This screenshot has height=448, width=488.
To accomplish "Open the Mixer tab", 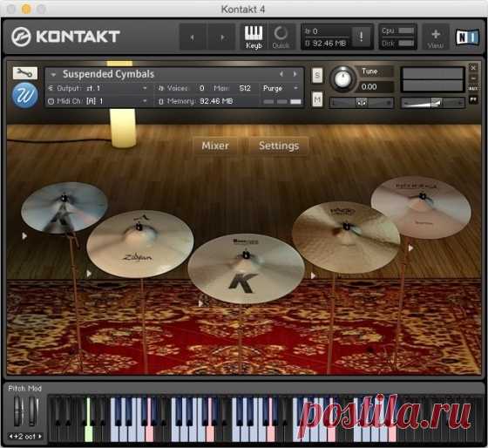I will point(215,146).
